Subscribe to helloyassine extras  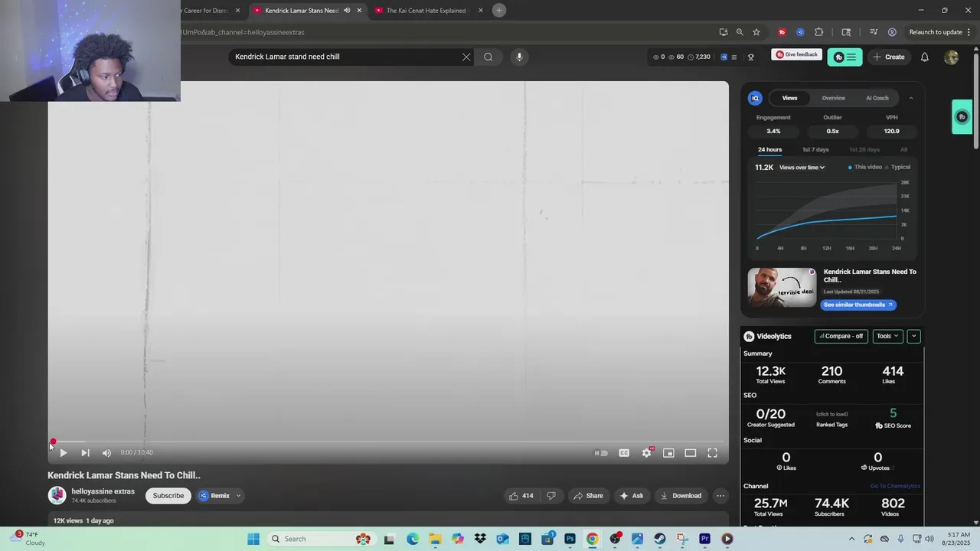tap(168, 496)
